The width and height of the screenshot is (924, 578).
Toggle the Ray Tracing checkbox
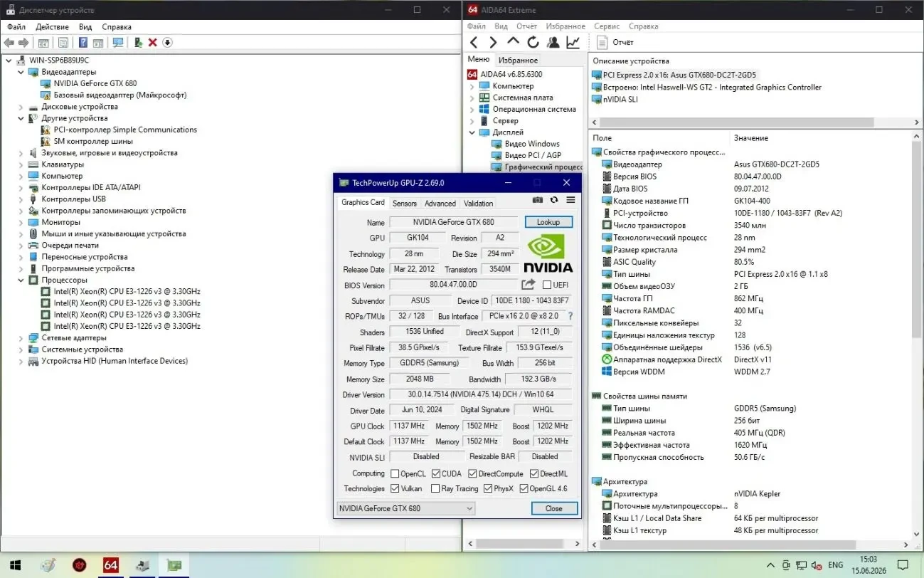tap(435, 488)
